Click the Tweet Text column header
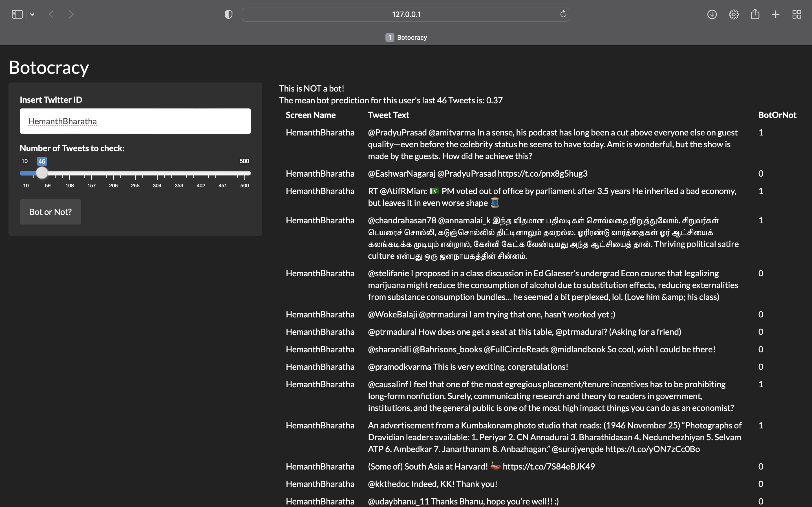The height and width of the screenshot is (507, 812). (x=389, y=115)
